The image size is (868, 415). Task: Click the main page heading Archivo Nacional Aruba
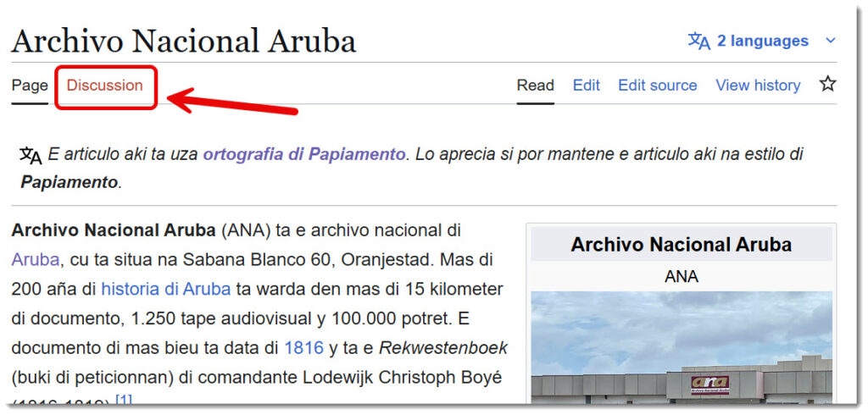(x=183, y=40)
